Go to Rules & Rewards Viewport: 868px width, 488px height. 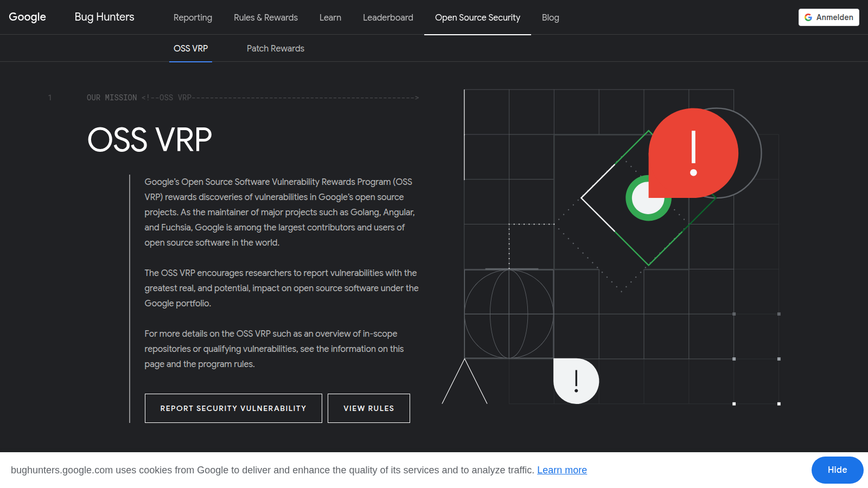tap(266, 17)
